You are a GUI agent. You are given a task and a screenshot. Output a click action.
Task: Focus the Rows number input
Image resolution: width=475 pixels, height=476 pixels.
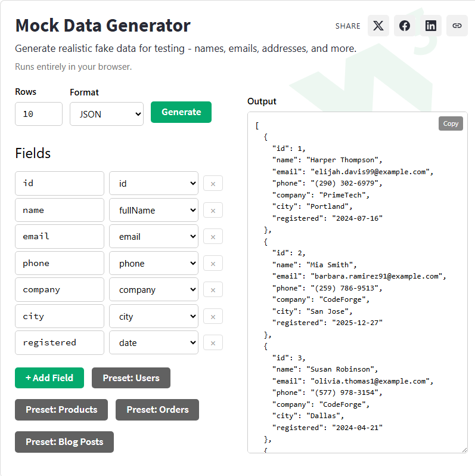[x=39, y=114]
